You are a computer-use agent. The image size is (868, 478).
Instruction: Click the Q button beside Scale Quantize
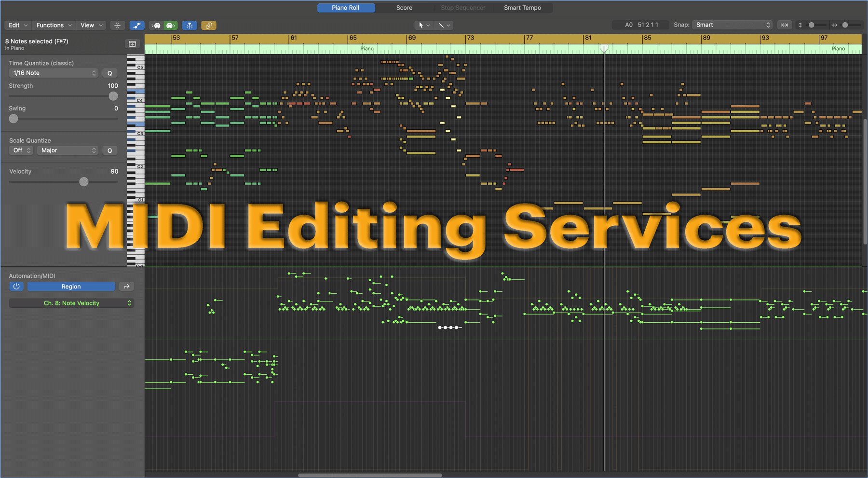(109, 150)
